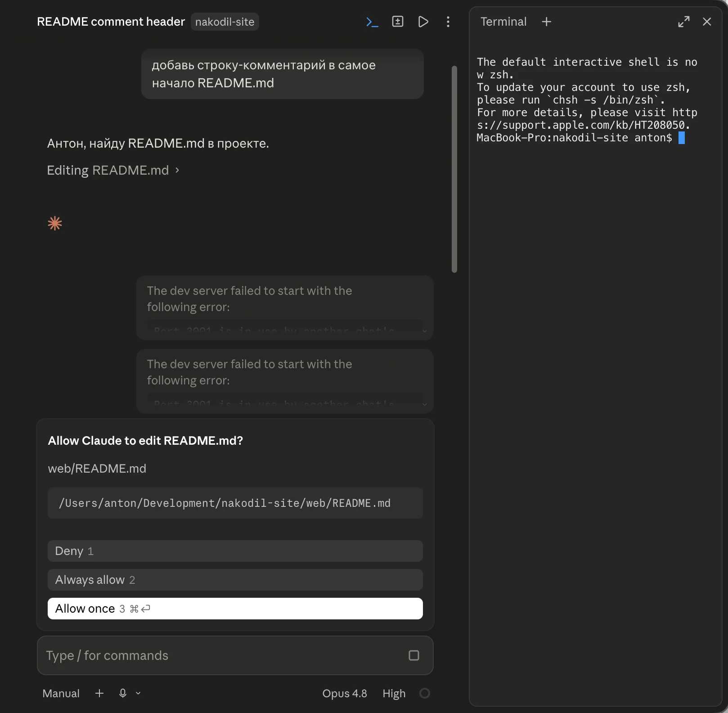Click the terminal prompt line anton$
Viewport: 728px width, 713px height.
(575, 138)
